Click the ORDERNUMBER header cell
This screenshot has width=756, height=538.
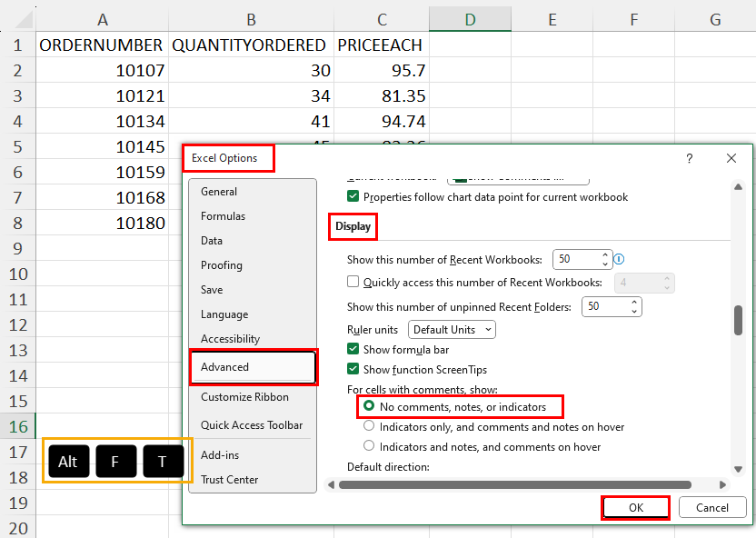pos(102,45)
